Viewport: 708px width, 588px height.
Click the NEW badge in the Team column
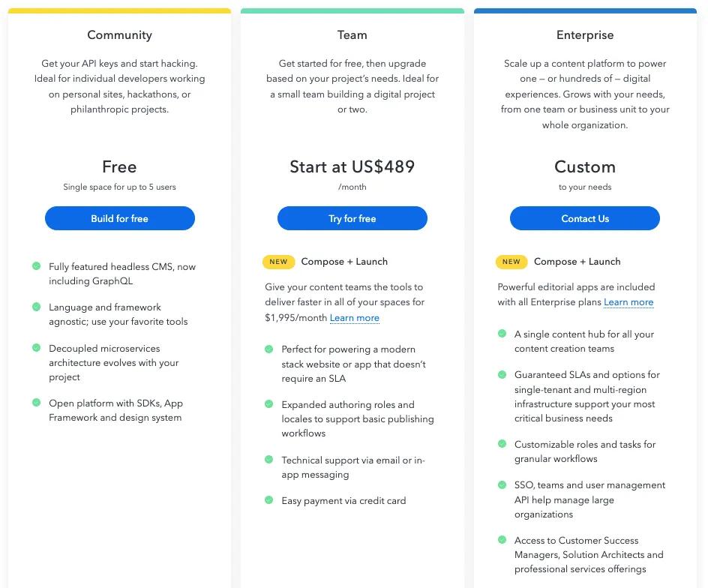click(279, 262)
